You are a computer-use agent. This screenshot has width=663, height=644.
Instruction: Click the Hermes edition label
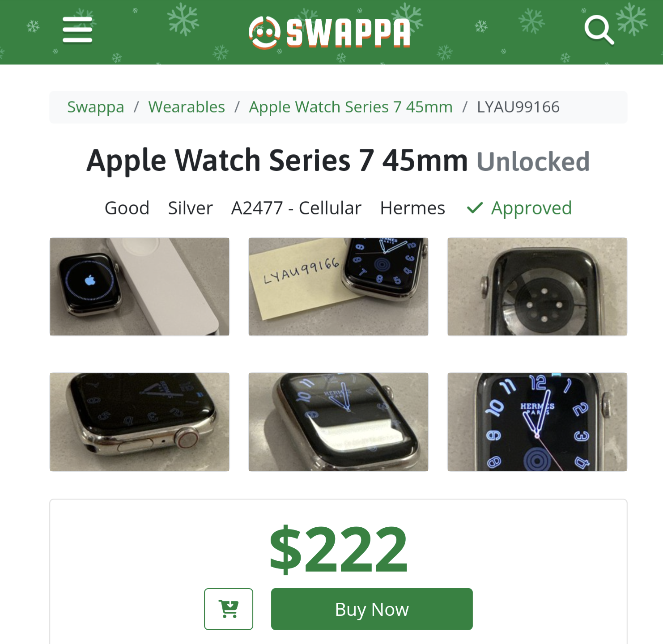click(412, 208)
